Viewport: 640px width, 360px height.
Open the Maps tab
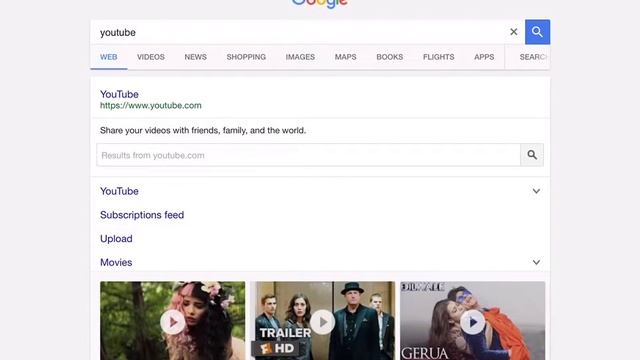coord(345,57)
